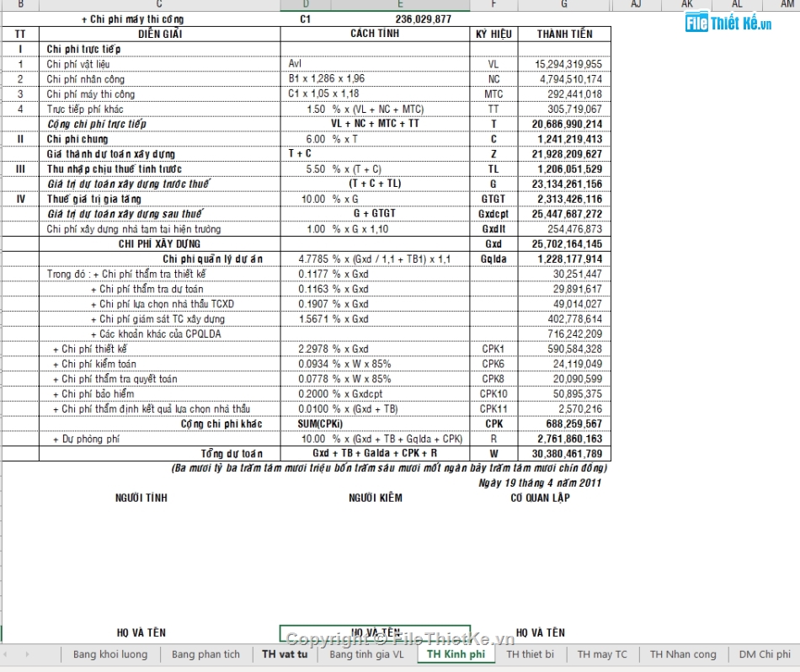
Task: Select the Chi phí giám sát TC xây dựng cell
Action: tap(160, 319)
